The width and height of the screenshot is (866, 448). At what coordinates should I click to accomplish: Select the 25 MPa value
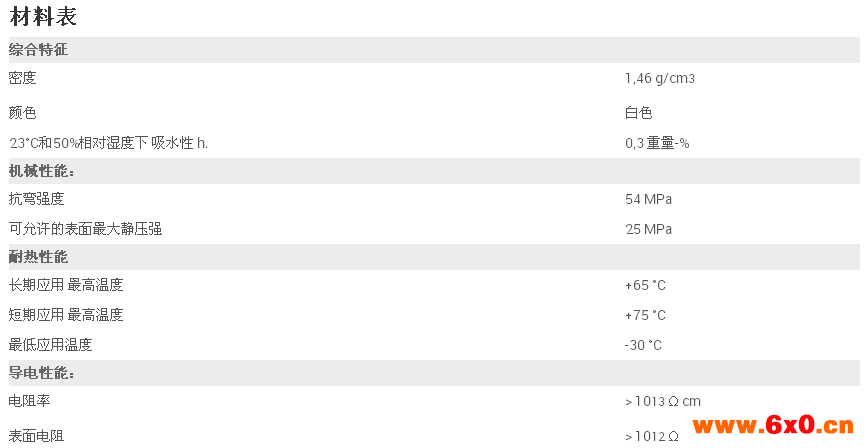[x=648, y=229]
